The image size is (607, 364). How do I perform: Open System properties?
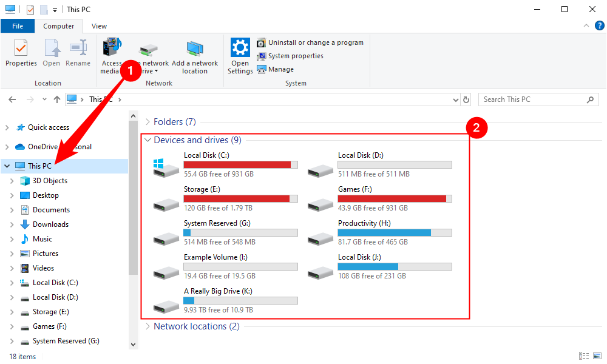click(290, 56)
